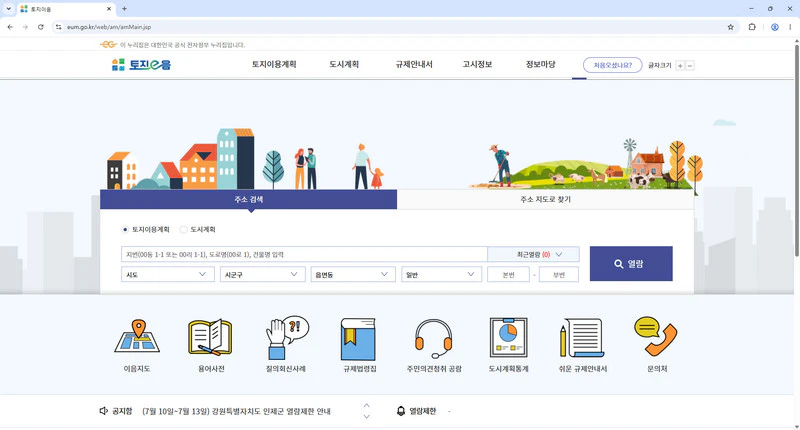Open the 고시정보 top menu
This screenshot has height=430, width=800.
click(x=477, y=64)
